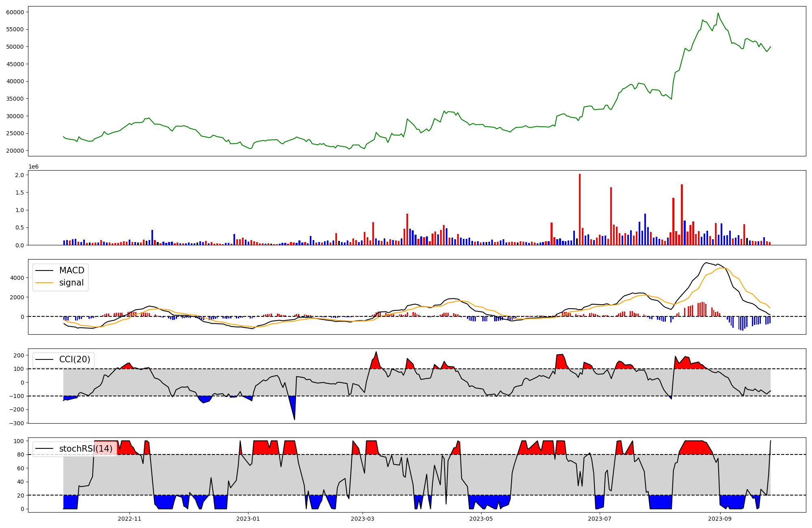Click the tallest red volume bar
The image size is (812, 528).
[580, 210]
